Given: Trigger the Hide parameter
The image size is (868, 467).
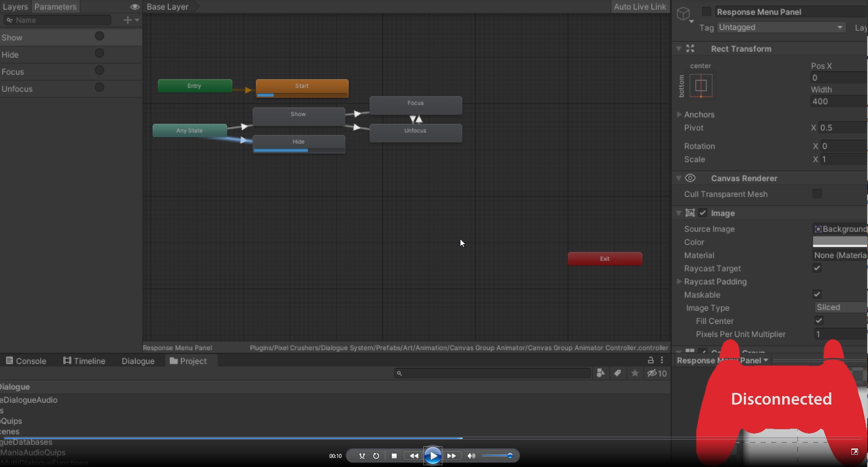Looking at the screenshot, I should (99, 53).
